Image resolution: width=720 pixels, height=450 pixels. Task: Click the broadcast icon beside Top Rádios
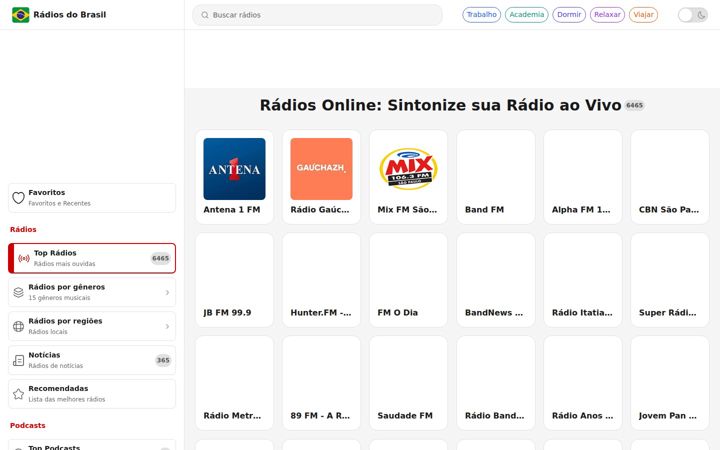pos(24,259)
